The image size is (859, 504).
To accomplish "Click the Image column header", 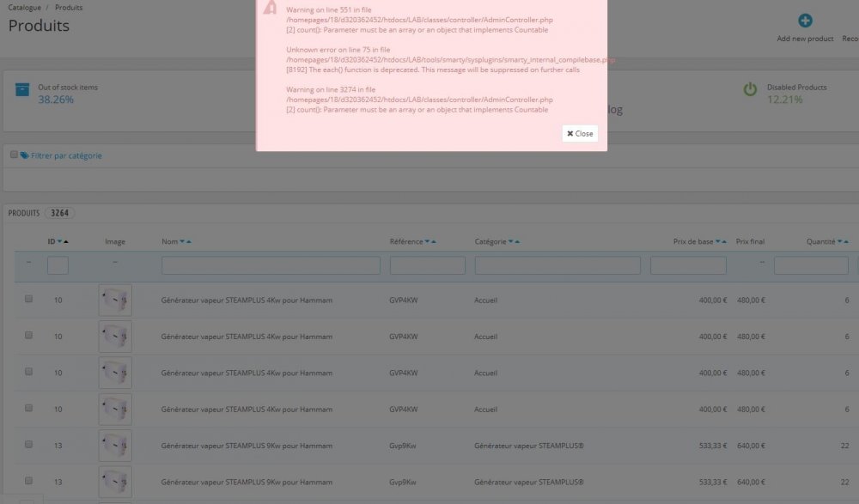I will (115, 241).
